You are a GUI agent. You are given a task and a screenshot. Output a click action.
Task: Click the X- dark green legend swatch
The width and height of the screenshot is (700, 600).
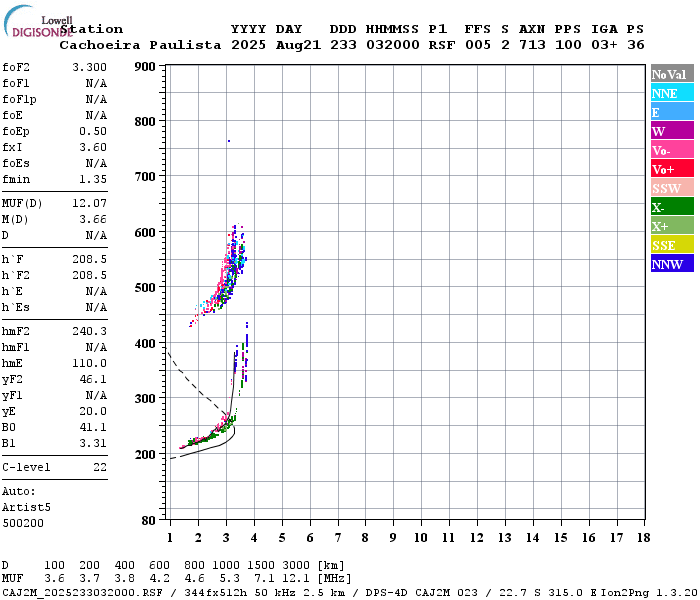click(672, 206)
